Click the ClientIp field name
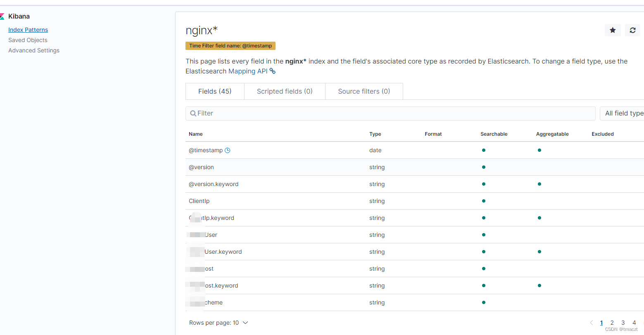644x335 pixels. click(x=199, y=201)
